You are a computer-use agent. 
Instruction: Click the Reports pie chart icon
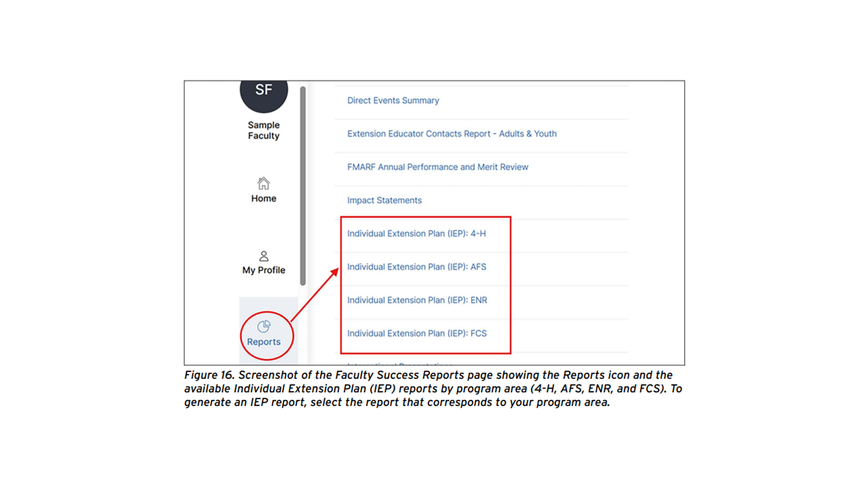tap(264, 327)
